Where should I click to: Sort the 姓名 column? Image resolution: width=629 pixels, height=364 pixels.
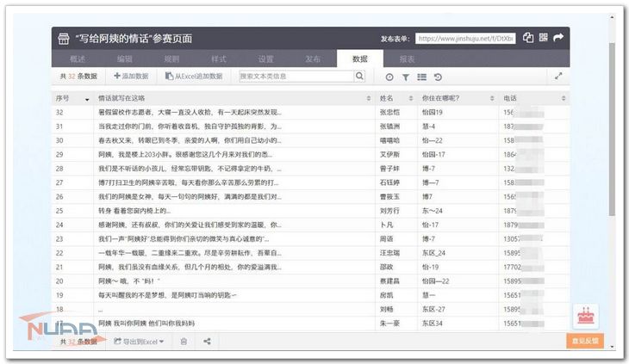point(413,99)
